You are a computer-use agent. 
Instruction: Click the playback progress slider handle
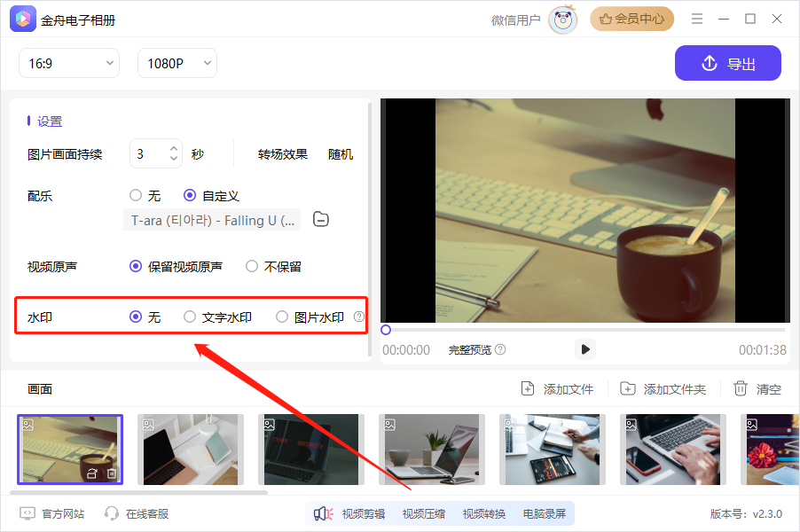click(x=386, y=330)
